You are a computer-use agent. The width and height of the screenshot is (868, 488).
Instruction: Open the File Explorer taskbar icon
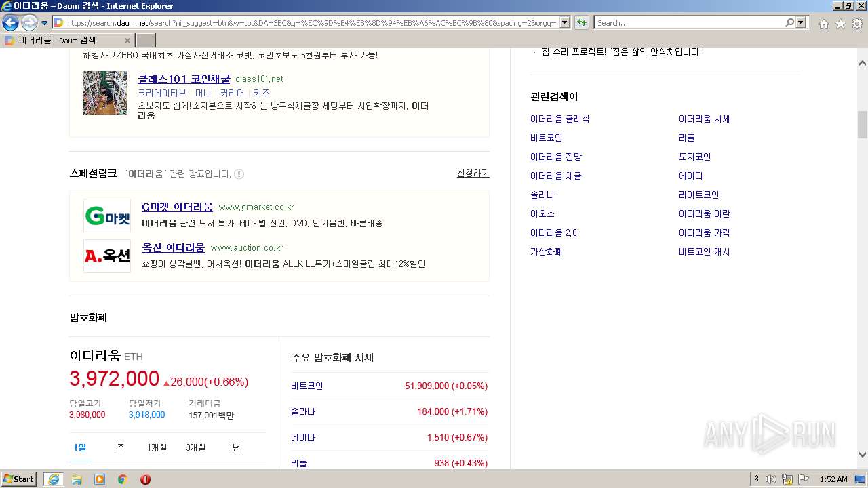[x=77, y=479]
